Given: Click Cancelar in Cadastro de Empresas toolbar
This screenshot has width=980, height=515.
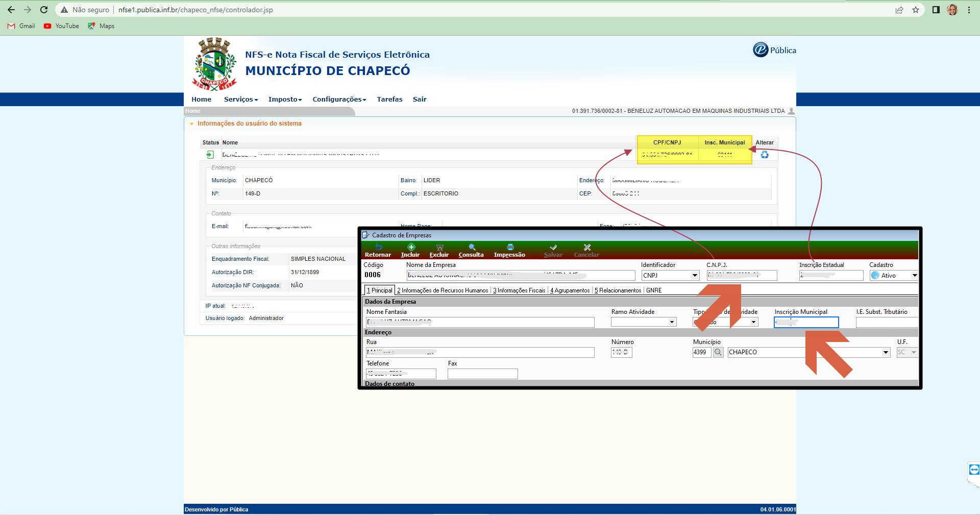Looking at the screenshot, I should 586,251.
